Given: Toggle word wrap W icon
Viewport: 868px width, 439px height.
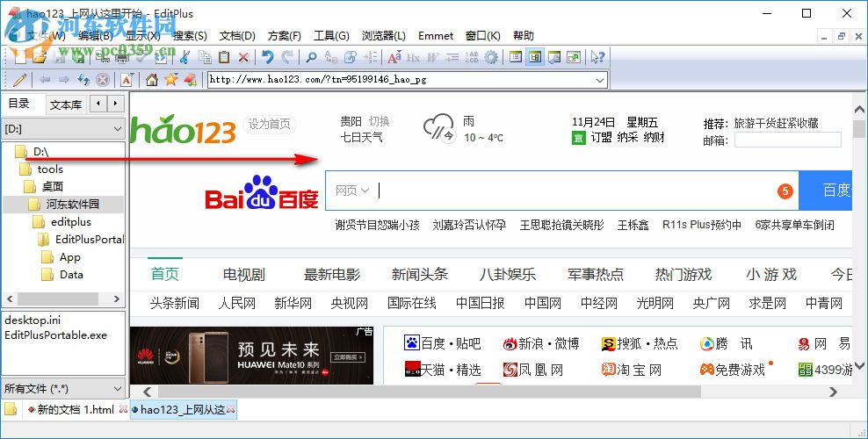Looking at the screenshot, I should [x=432, y=57].
